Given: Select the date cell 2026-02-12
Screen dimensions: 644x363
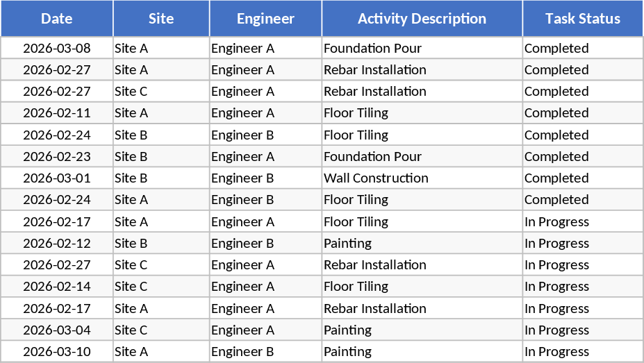Looking at the screenshot, I should [57, 243].
